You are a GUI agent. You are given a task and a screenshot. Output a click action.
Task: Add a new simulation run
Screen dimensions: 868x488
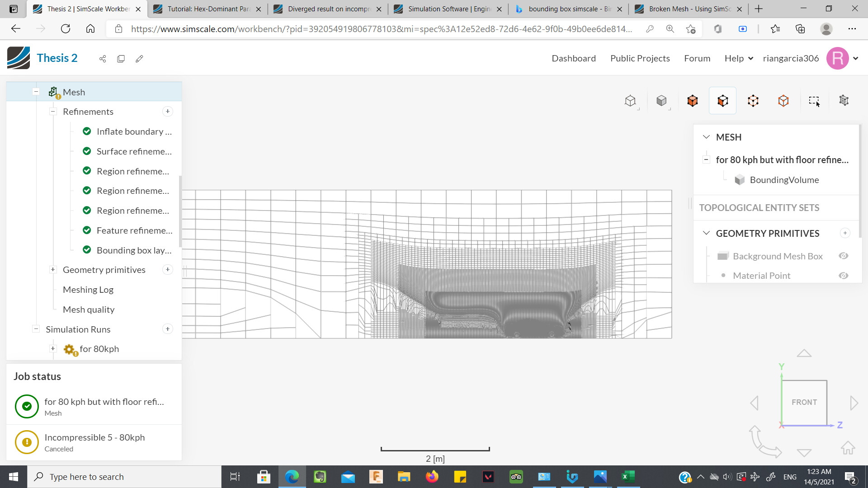coord(168,329)
